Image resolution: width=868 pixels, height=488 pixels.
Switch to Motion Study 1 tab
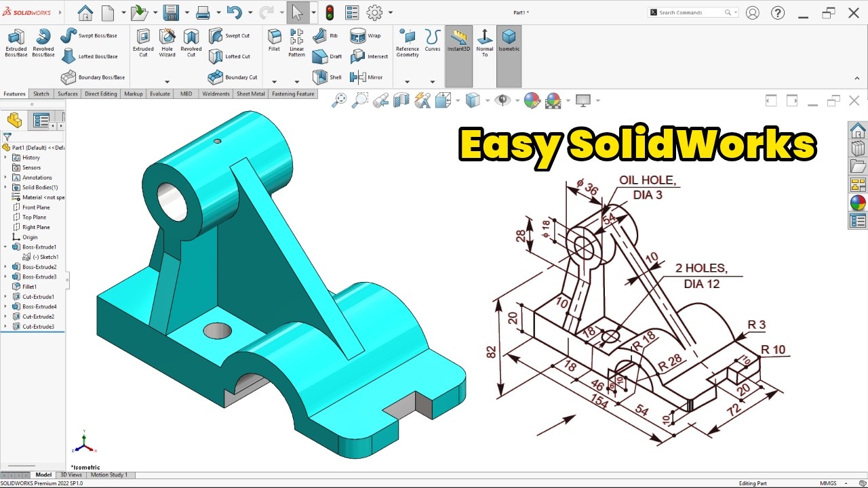coord(108,475)
